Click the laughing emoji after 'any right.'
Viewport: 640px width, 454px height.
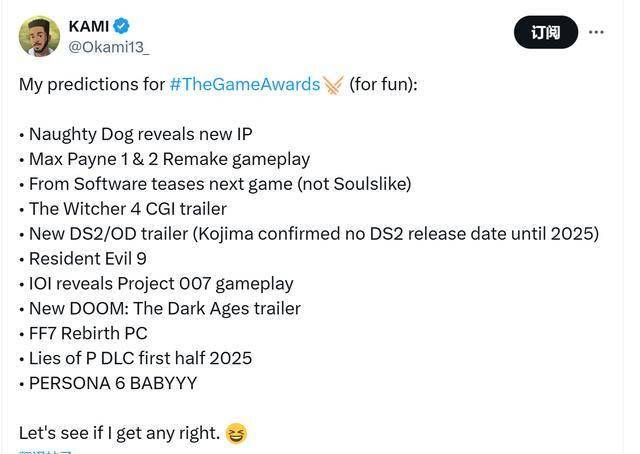[236, 433]
